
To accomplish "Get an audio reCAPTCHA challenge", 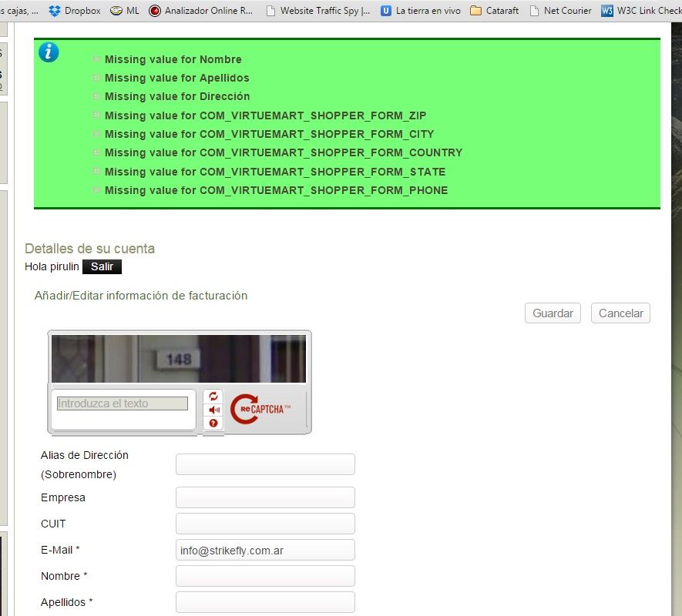I will pos(213,410).
